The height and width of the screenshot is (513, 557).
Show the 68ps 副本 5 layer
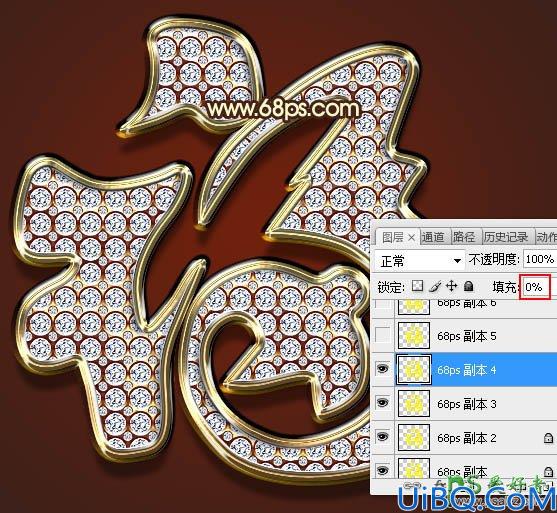(x=382, y=335)
